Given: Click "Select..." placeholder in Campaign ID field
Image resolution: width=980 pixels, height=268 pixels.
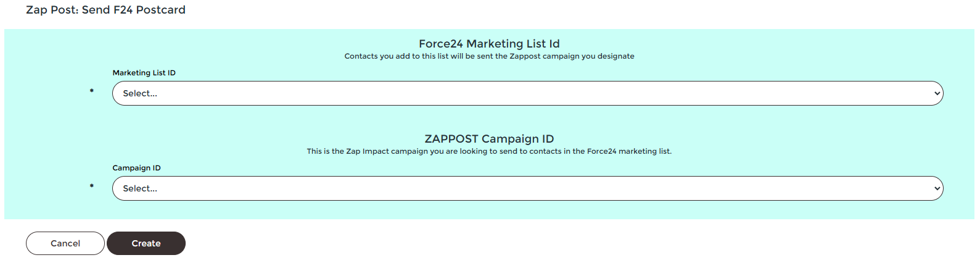Looking at the screenshot, I should (x=140, y=189).
